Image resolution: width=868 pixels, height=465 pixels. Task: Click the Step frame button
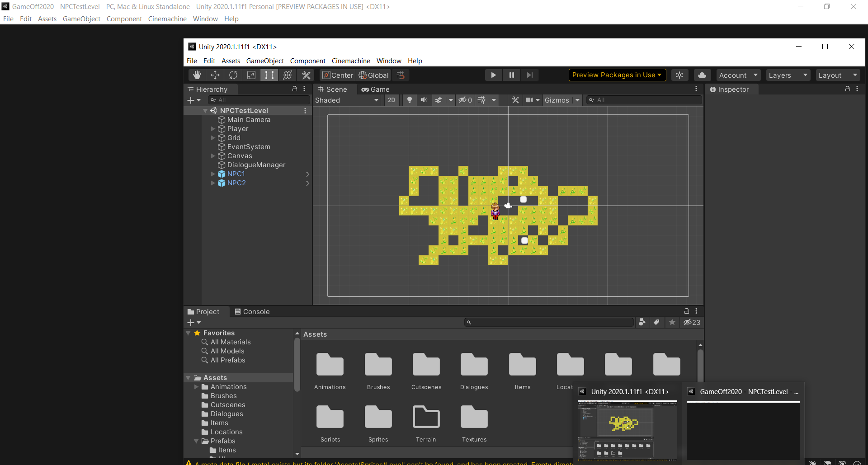click(529, 75)
